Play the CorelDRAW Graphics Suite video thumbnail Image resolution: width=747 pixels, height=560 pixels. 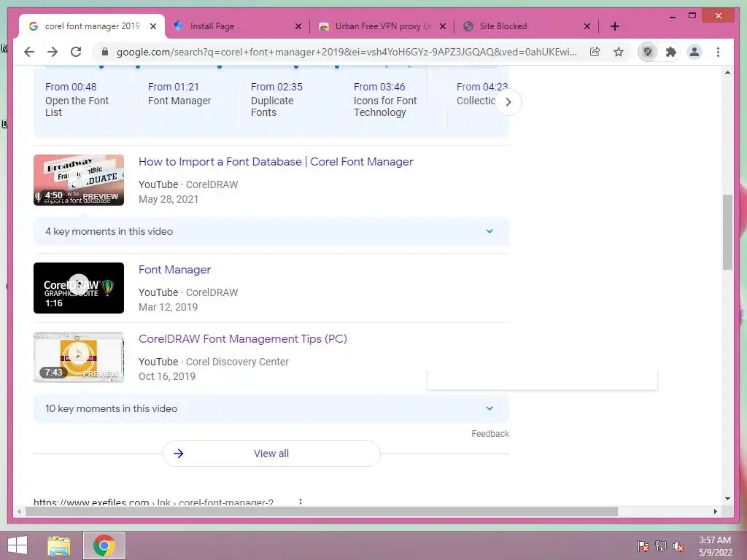point(79,288)
